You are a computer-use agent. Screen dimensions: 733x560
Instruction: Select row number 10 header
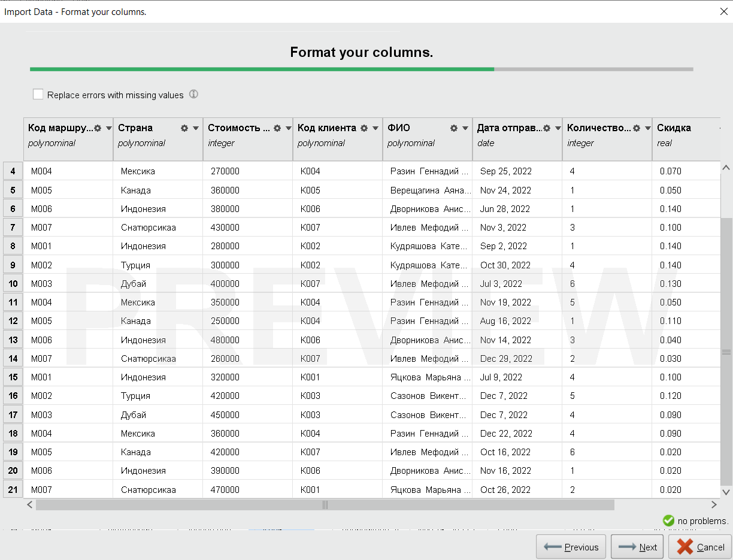13,283
